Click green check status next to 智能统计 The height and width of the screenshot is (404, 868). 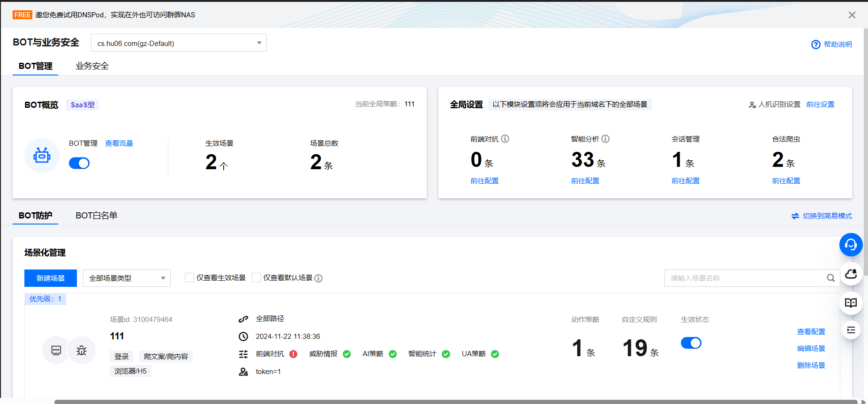(x=446, y=354)
